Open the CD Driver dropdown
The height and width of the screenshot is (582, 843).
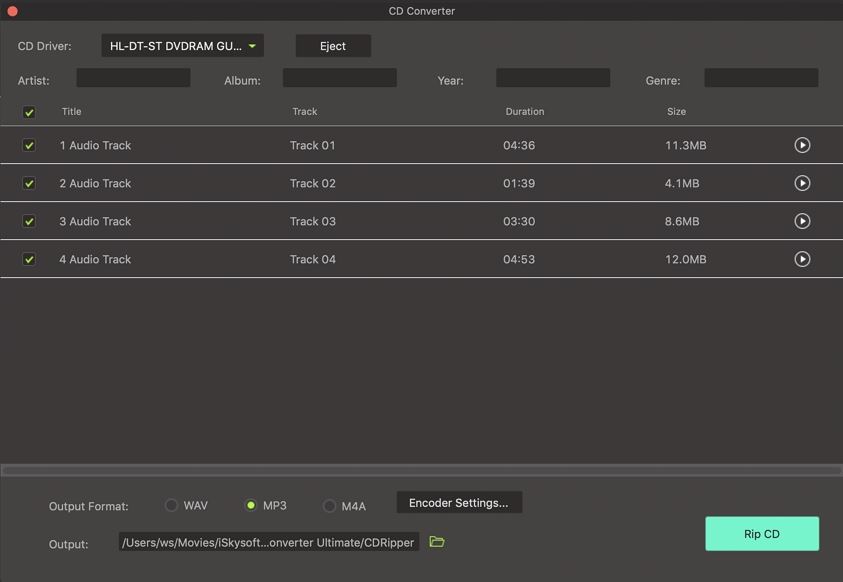click(x=182, y=46)
